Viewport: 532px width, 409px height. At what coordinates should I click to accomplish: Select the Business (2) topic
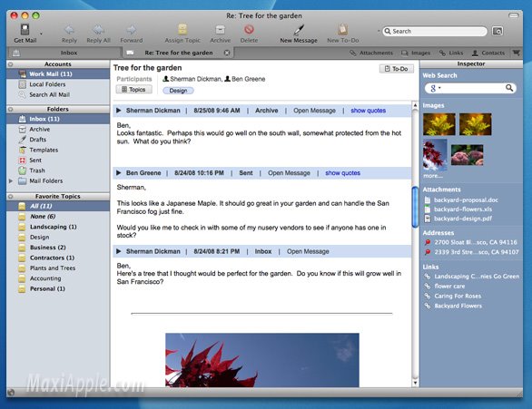58,248
